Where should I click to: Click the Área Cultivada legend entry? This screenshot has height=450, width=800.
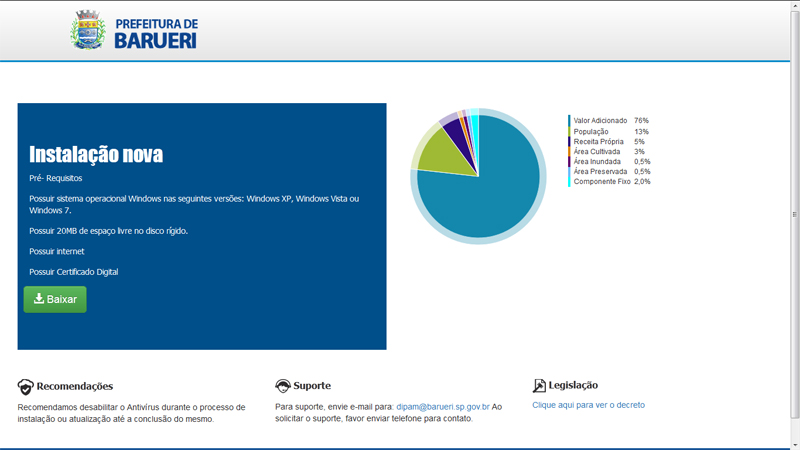click(596, 152)
